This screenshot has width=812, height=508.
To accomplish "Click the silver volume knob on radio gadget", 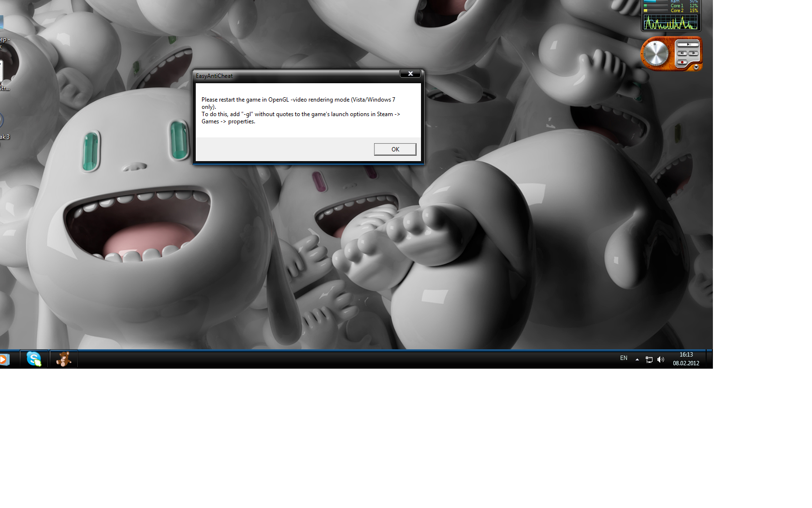I will coord(655,53).
